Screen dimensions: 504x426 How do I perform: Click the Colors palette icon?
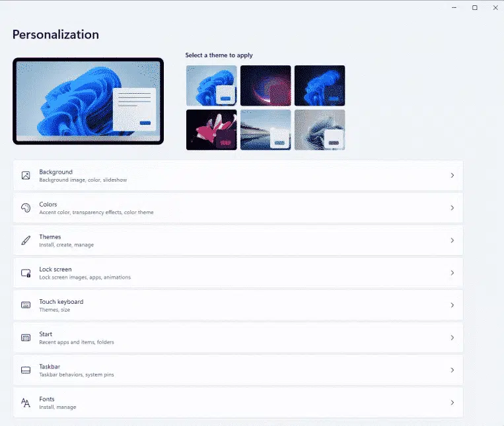(26, 208)
